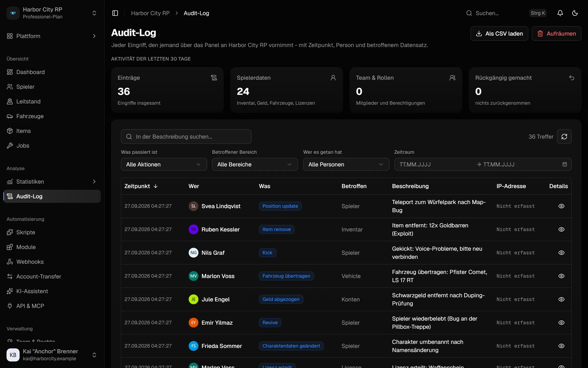Image resolution: width=588 pixels, height=368 pixels.
Task: Click the Svea Lindqvist SL avatar
Action: click(194, 206)
